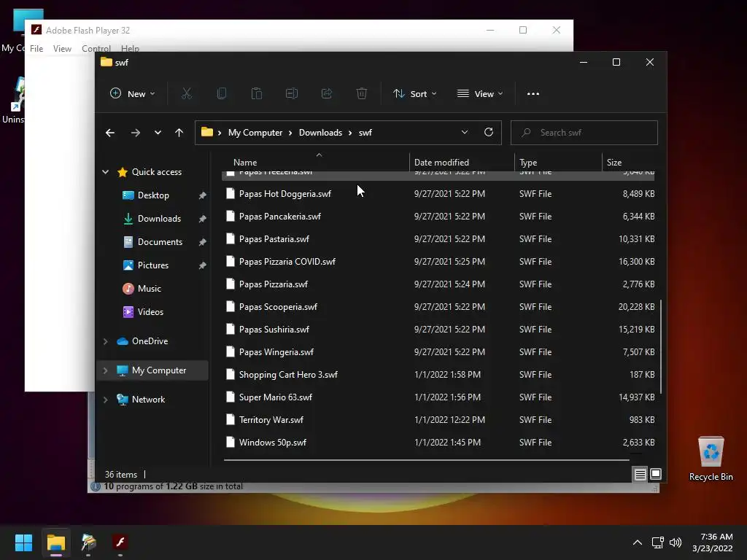Select Shopping Cart Hero 3.swf
Viewport: 747px width, 560px height.
(x=438, y=374)
